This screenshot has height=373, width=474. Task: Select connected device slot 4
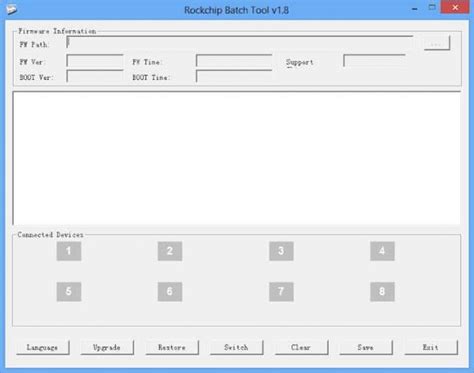[382, 251]
